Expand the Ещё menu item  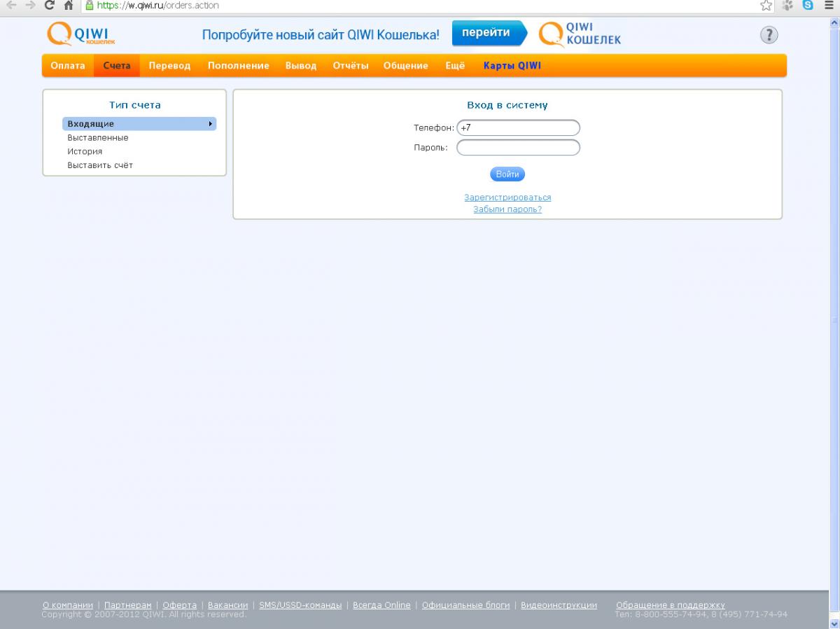455,66
